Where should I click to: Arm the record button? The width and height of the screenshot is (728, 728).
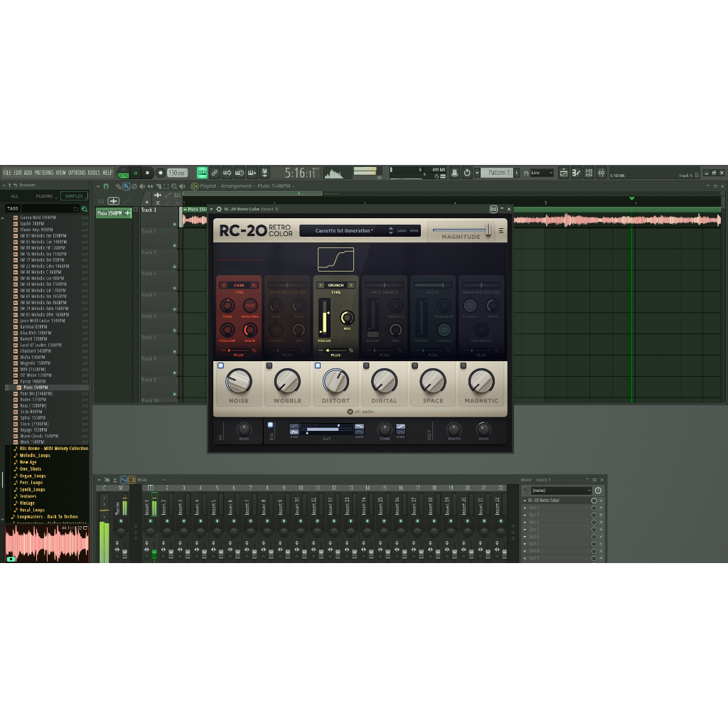pyautogui.click(x=160, y=173)
